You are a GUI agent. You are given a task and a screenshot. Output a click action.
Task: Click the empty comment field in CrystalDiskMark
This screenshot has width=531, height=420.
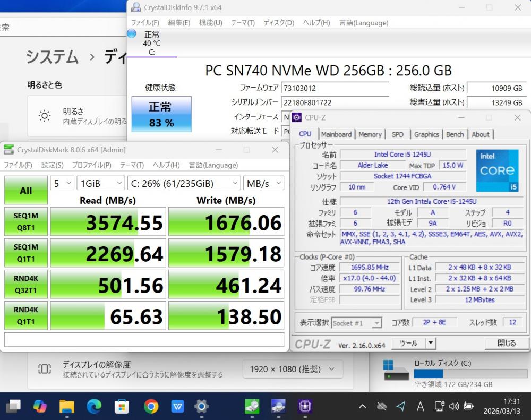point(144,340)
